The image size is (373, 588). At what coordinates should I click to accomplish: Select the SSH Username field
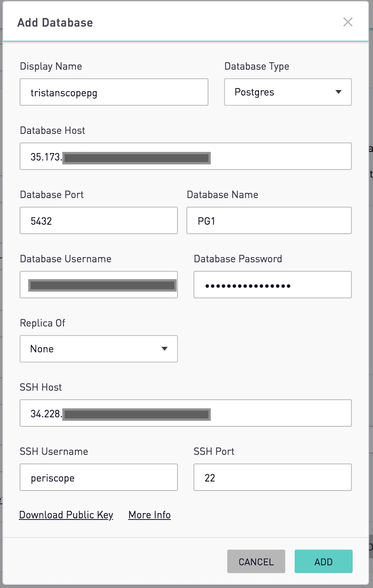pyautogui.click(x=98, y=478)
